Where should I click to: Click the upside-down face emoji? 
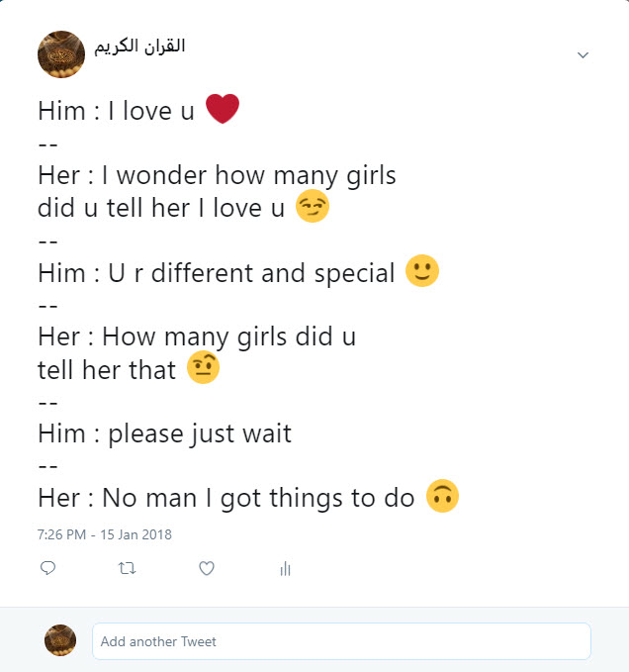(442, 497)
